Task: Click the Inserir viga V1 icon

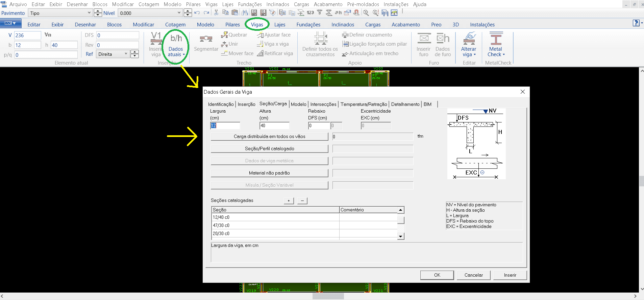Action: tap(156, 39)
